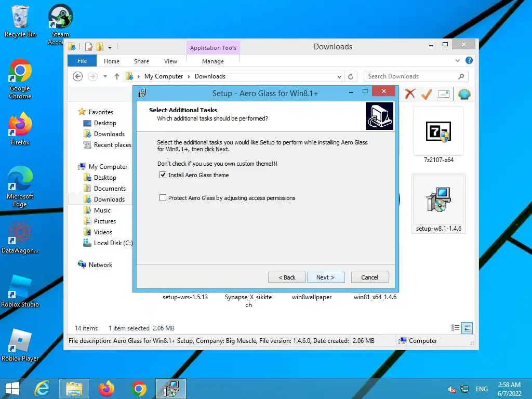This screenshot has height=399, width=532.
Task: Select the win81_x64_1.4.6 file label
Action: pyautogui.click(x=375, y=297)
